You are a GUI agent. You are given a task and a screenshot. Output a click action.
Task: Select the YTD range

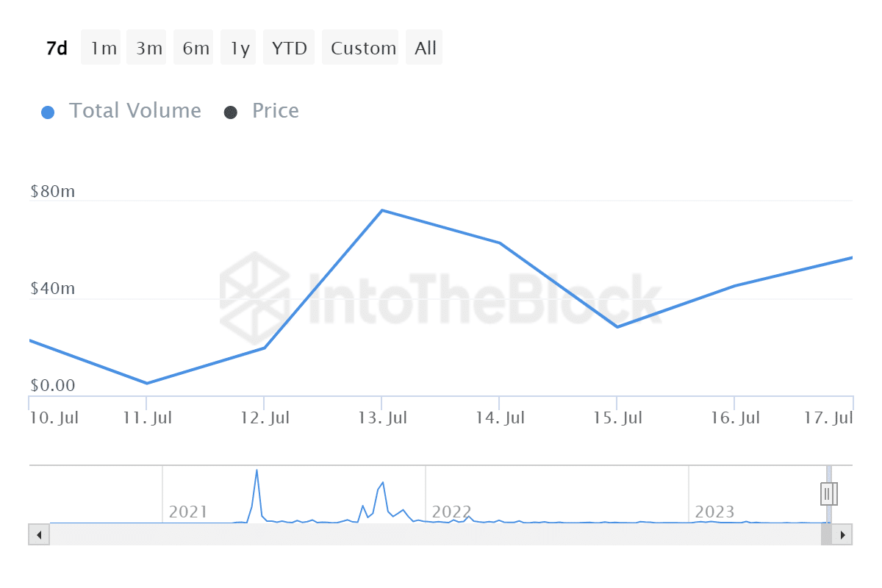(289, 49)
